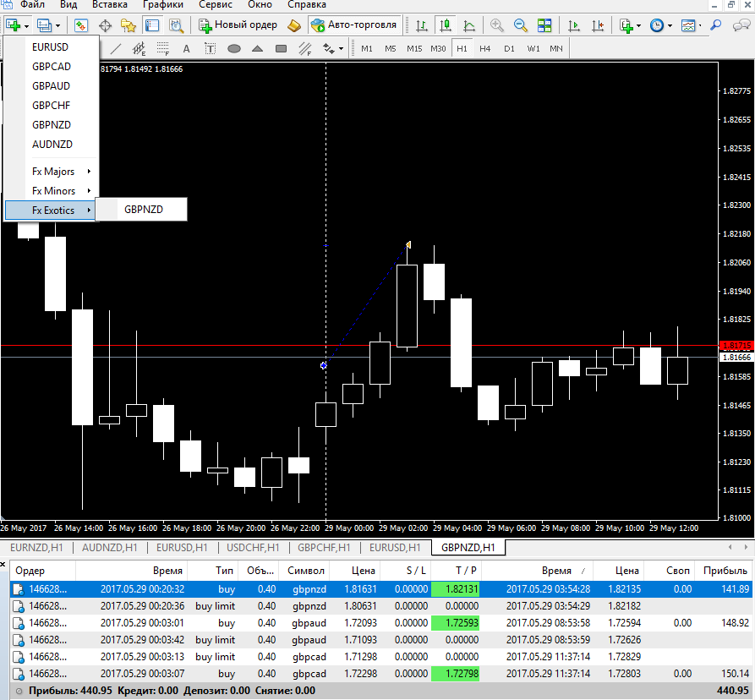The width and height of the screenshot is (755, 700).
Task: Select the Ellipse drawing tool
Action: point(234,49)
